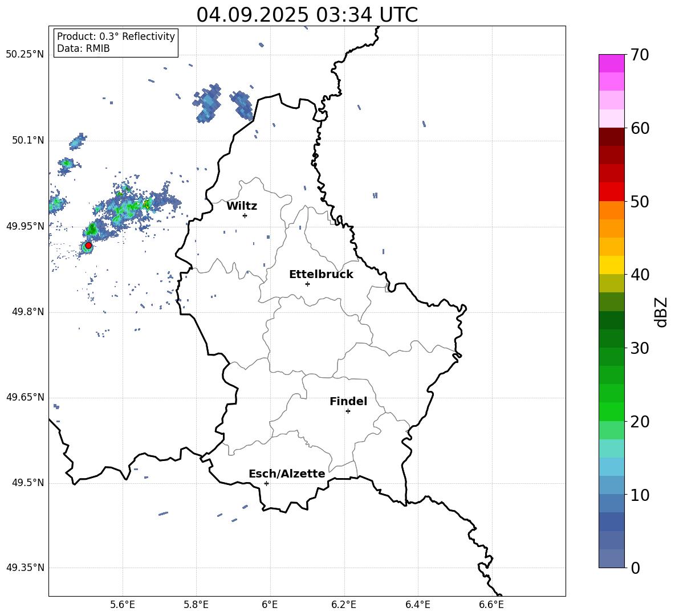This screenshot has width=675, height=616.
Task: Click the 6.2°E longitude label
Action: (344, 605)
